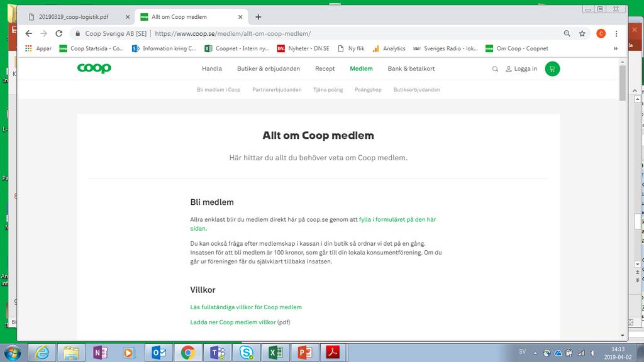Open the Coopnet - Intern ny... bookmark
This screenshot has height=362, width=644.
pyautogui.click(x=237, y=48)
